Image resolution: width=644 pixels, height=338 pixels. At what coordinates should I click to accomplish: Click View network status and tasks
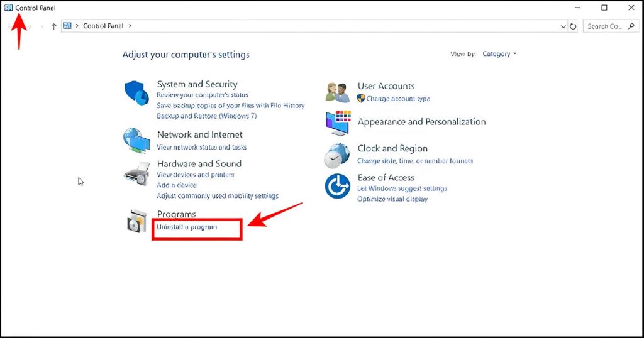201,147
